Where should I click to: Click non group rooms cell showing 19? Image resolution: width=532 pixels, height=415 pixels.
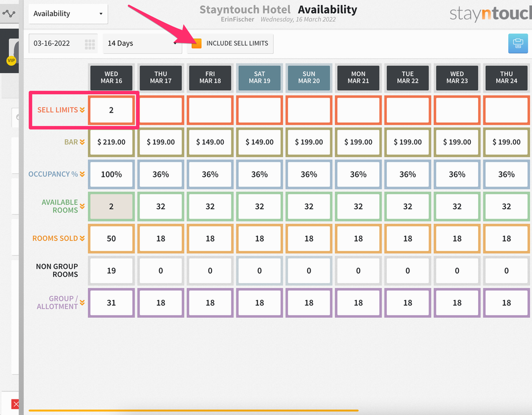pyautogui.click(x=111, y=271)
